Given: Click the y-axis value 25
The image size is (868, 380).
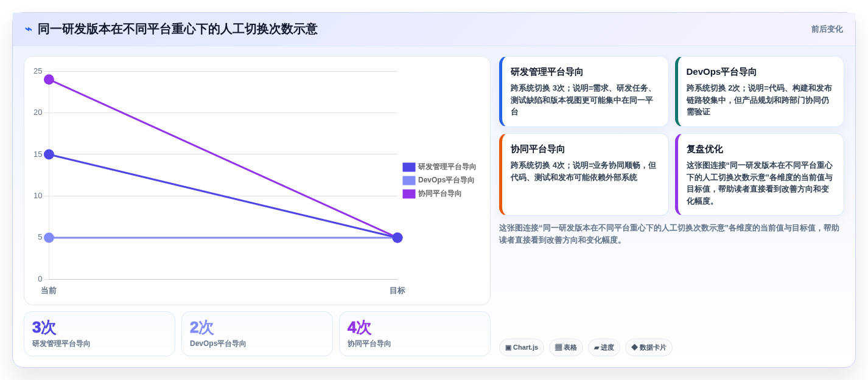Looking at the screenshot, I should [38, 71].
